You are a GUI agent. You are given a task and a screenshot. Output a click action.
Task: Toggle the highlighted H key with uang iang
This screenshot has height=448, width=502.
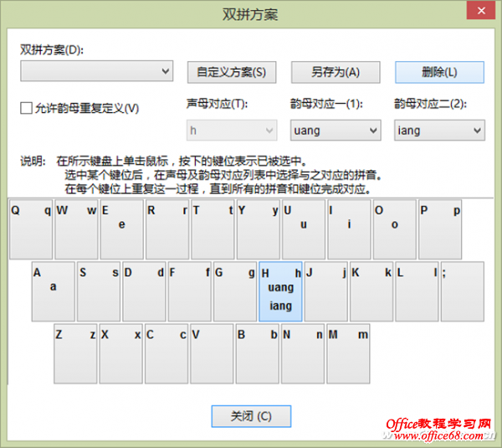point(281,291)
